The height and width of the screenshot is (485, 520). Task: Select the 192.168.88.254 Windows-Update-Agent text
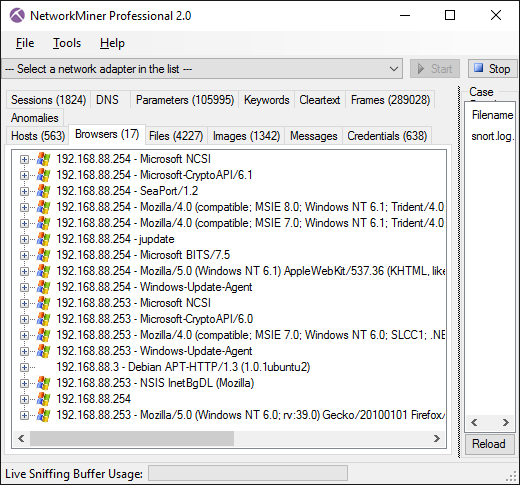point(154,287)
